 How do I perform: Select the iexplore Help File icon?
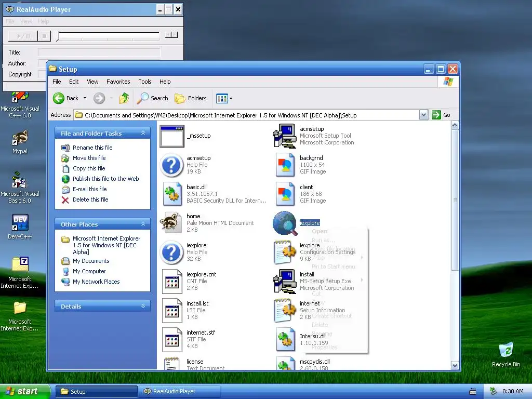[x=171, y=252]
